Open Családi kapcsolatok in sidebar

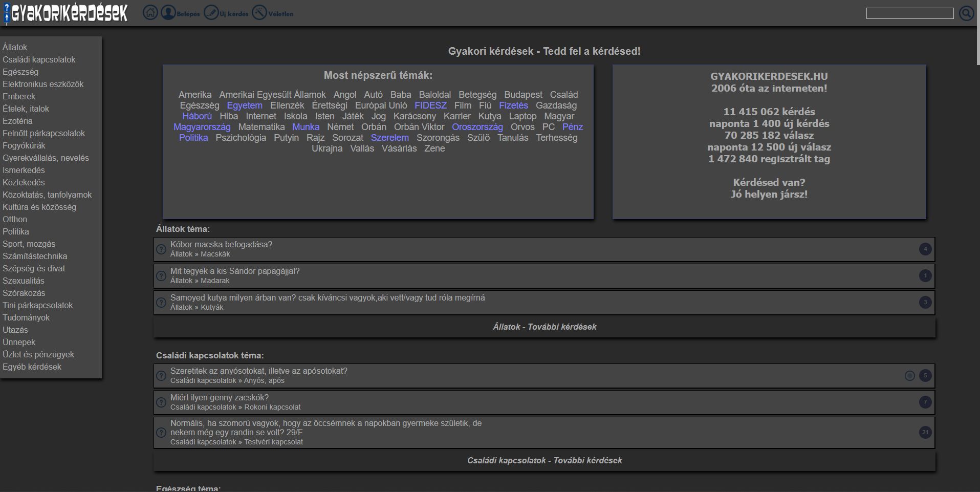coord(39,59)
